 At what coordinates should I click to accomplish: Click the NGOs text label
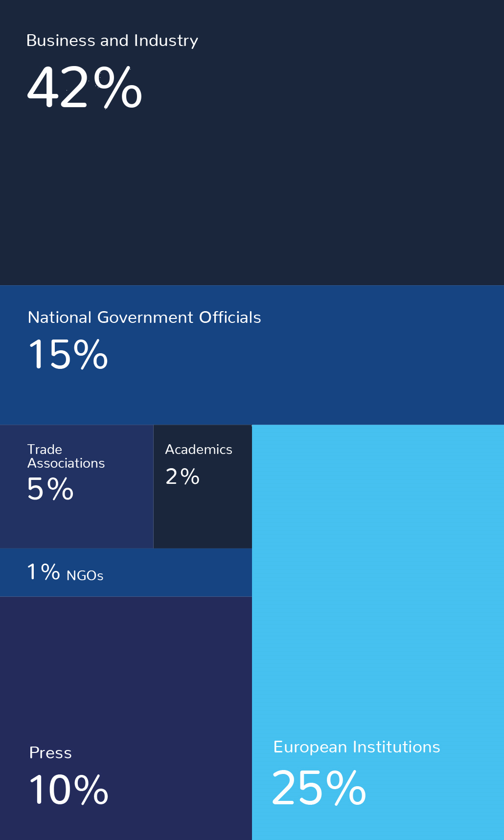click(x=85, y=576)
